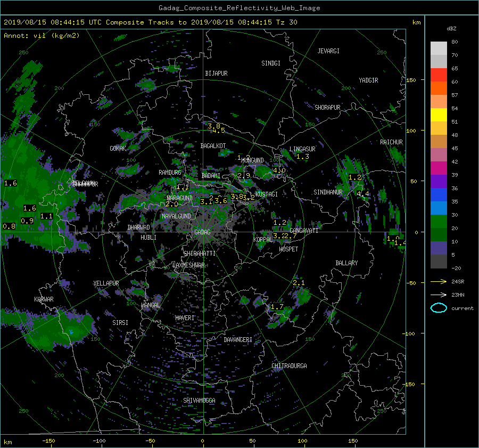
Task: Choose the bright green swatch below 30 dBZ
Action: coord(439,222)
